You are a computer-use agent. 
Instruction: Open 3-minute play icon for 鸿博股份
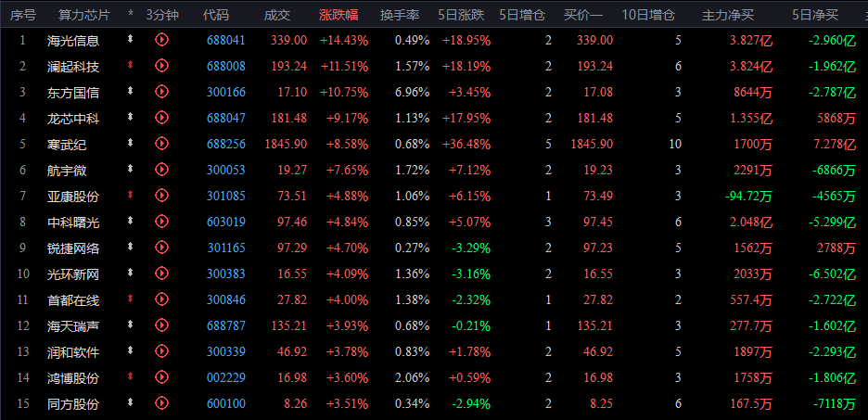[161, 377]
